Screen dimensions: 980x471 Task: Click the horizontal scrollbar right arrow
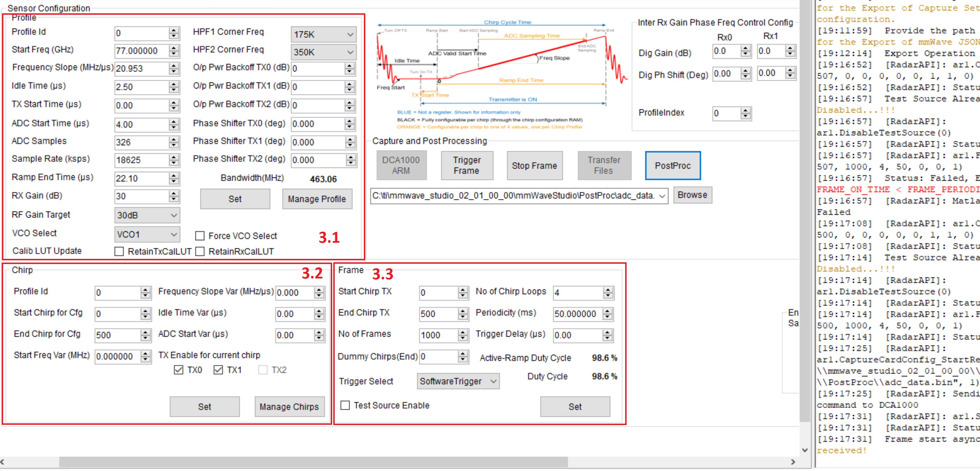(x=793, y=462)
